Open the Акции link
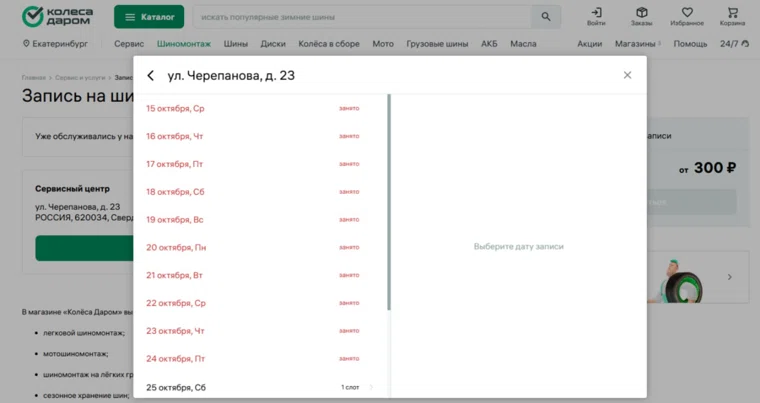This screenshot has width=760, height=403. coord(589,44)
